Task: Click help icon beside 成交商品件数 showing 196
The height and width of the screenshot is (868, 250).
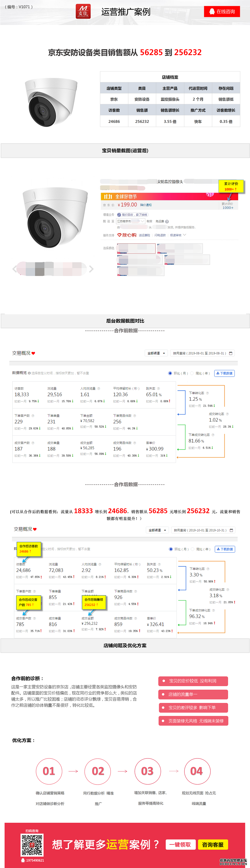Action: point(135,443)
